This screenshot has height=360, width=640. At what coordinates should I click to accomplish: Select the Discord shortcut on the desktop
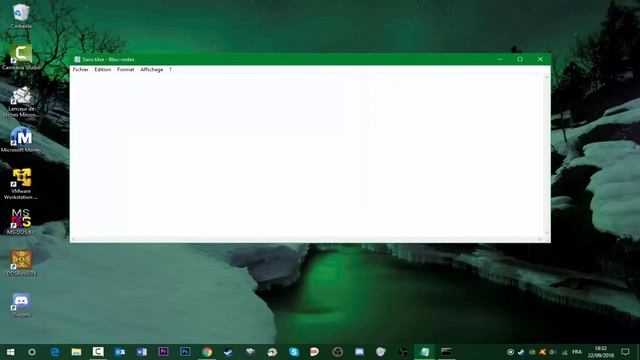point(21,304)
